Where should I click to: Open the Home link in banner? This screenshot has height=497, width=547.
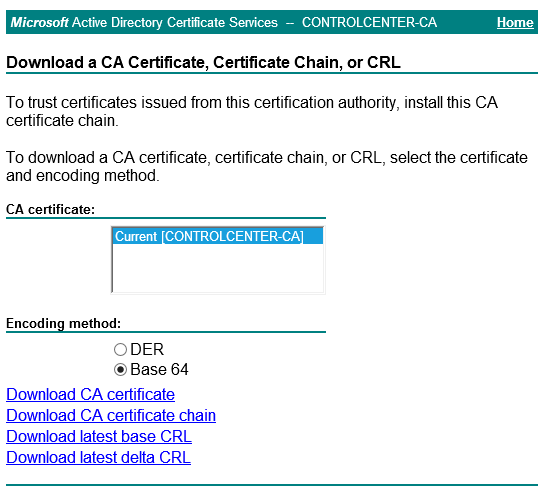515,22
